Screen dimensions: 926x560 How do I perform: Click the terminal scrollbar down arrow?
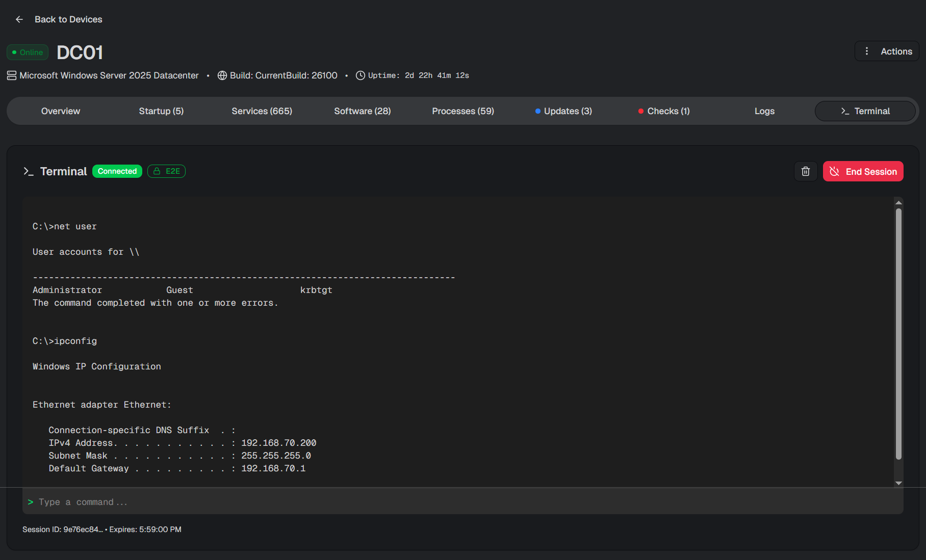[898, 483]
